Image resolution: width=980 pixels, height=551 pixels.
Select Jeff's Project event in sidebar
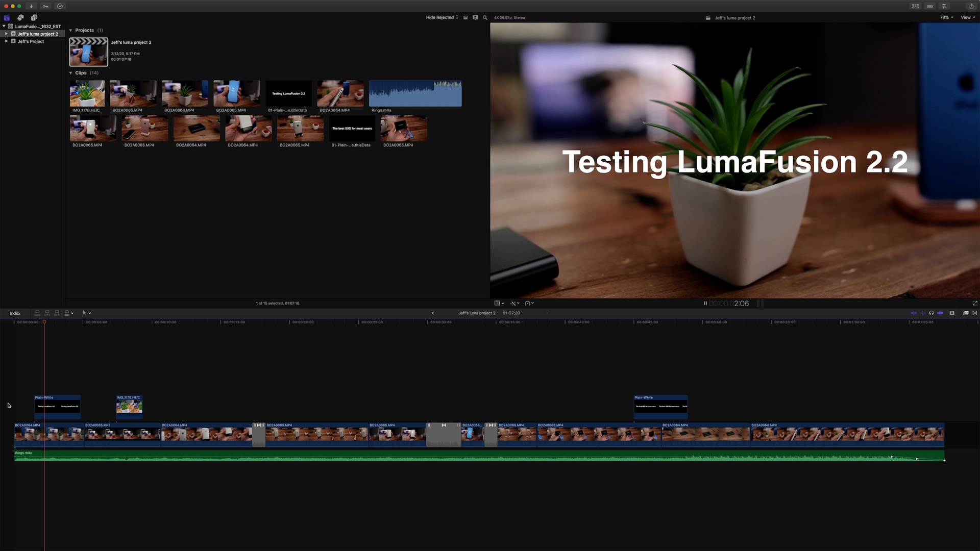[31, 41]
